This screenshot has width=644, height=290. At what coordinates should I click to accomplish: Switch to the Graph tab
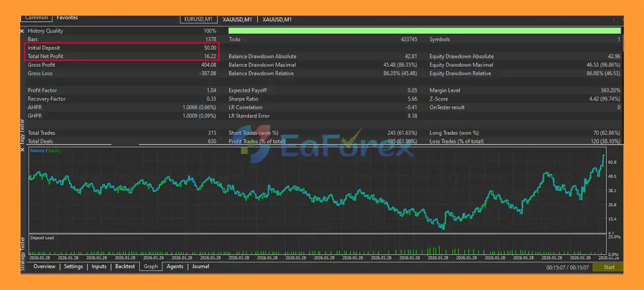[151, 266]
